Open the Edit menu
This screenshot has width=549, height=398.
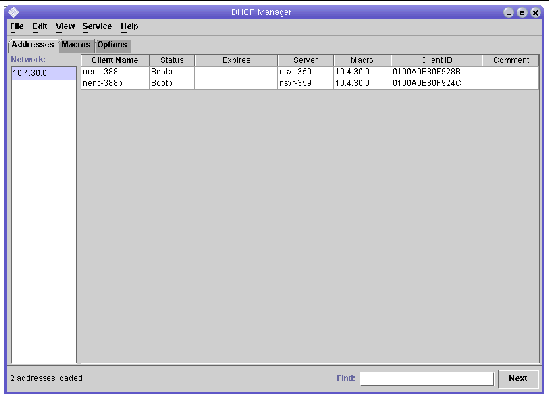pos(40,26)
